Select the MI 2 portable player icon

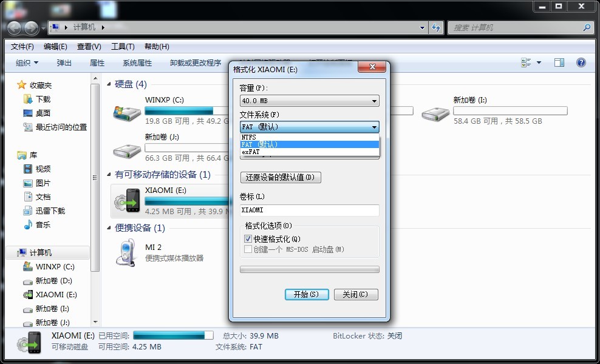(x=127, y=253)
